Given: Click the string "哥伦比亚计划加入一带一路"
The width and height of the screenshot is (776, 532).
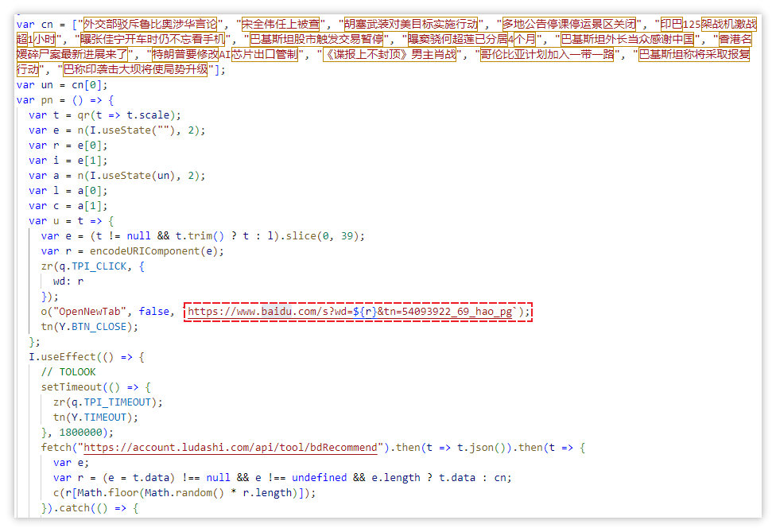Looking at the screenshot, I should (547, 54).
